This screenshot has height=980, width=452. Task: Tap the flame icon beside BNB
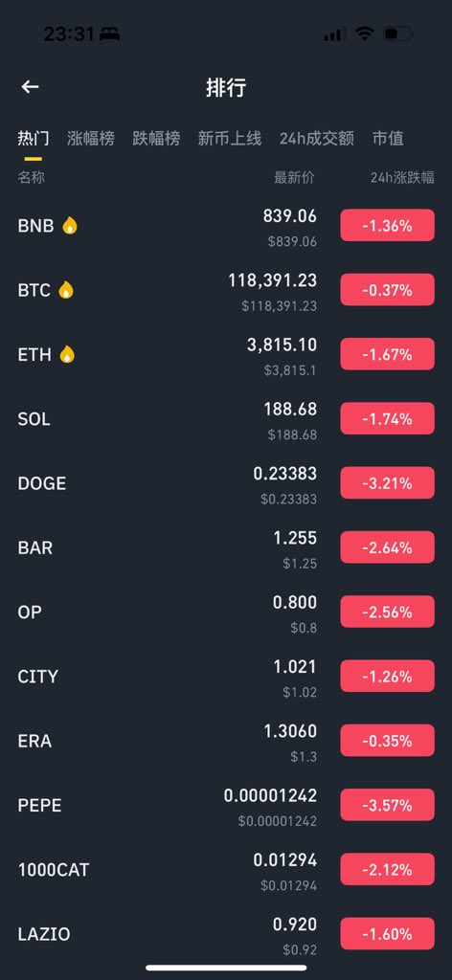[70, 226]
